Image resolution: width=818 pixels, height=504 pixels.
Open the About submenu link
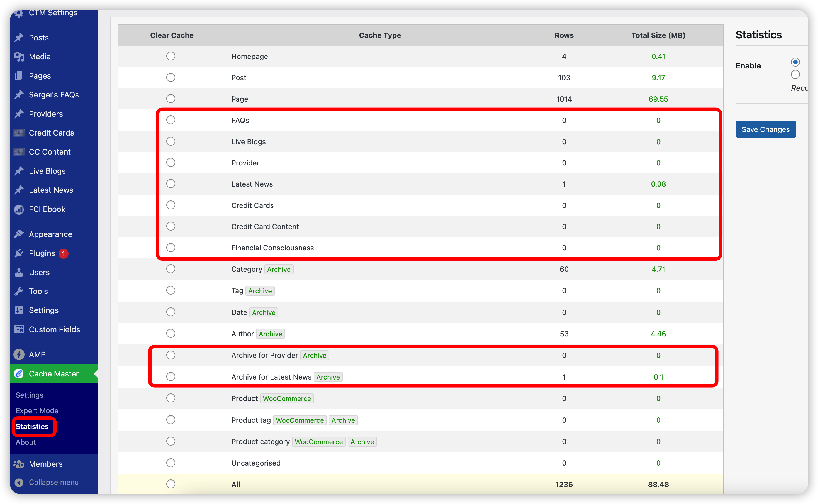tap(25, 442)
